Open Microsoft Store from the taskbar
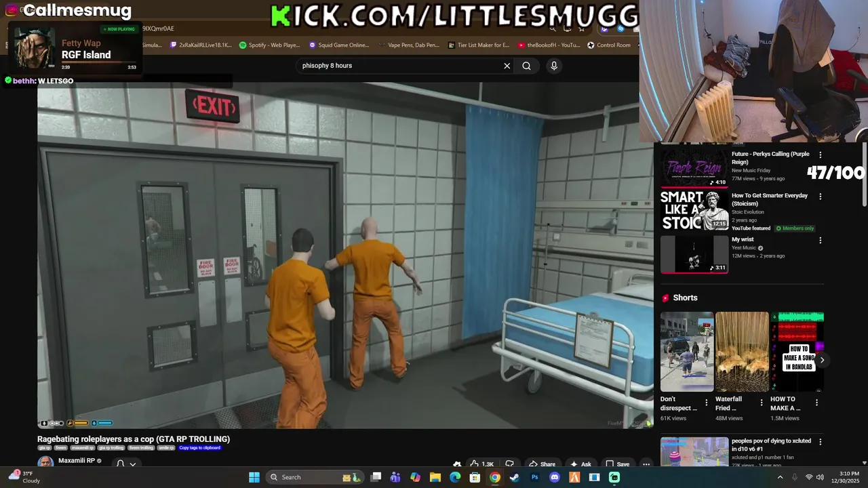The width and height of the screenshot is (868, 488). 475,477
